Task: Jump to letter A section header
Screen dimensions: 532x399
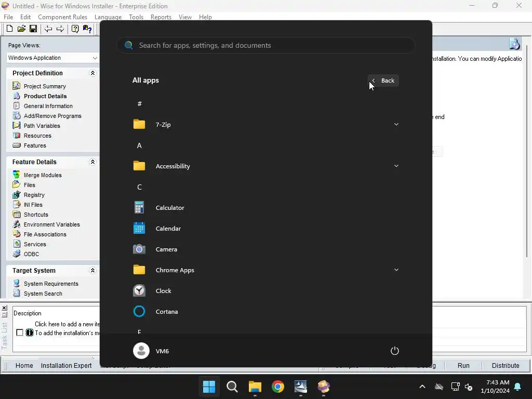Action: click(x=139, y=145)
